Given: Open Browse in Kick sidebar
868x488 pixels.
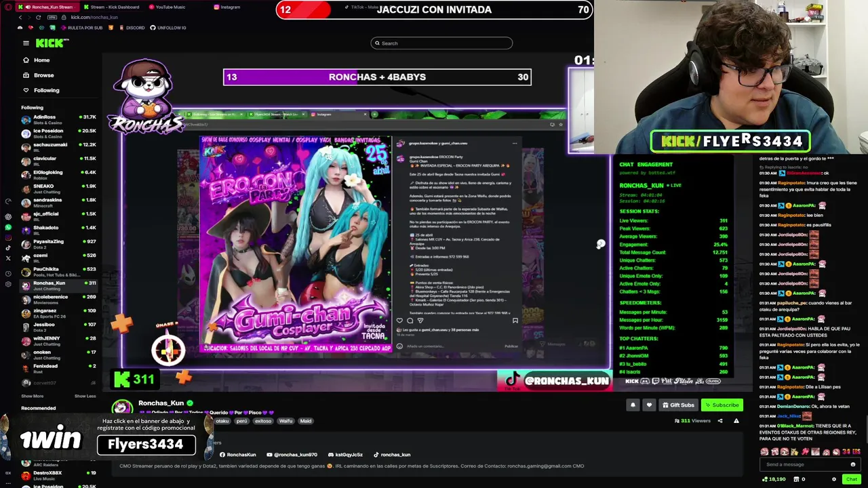Looking at the screenshot, I should [38, 75].
